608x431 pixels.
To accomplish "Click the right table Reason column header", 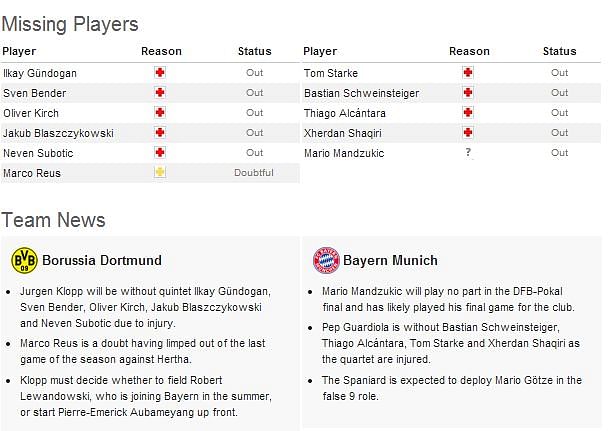I will [x=469, y=51].
